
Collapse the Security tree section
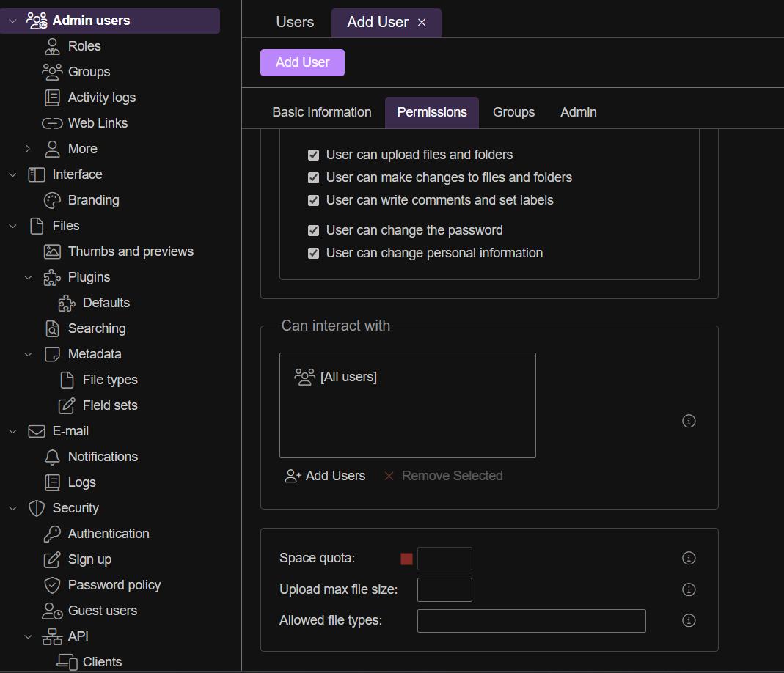[12, 508]
